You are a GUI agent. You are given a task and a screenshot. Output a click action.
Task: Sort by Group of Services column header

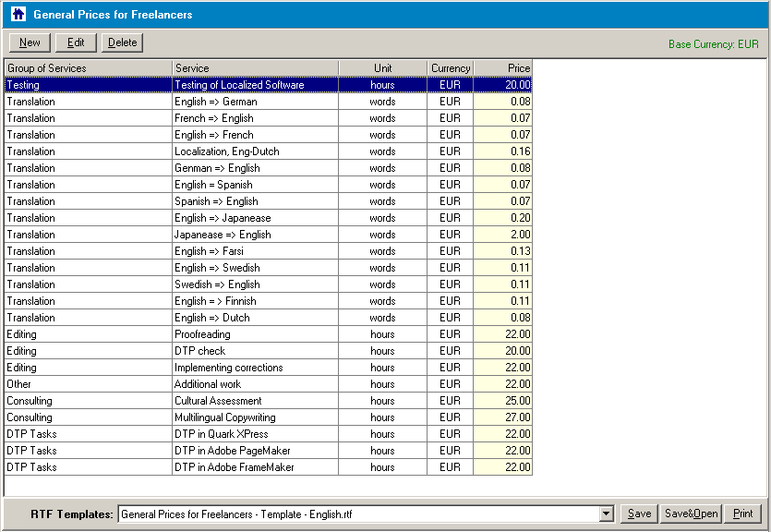click(x=88, y=68)
